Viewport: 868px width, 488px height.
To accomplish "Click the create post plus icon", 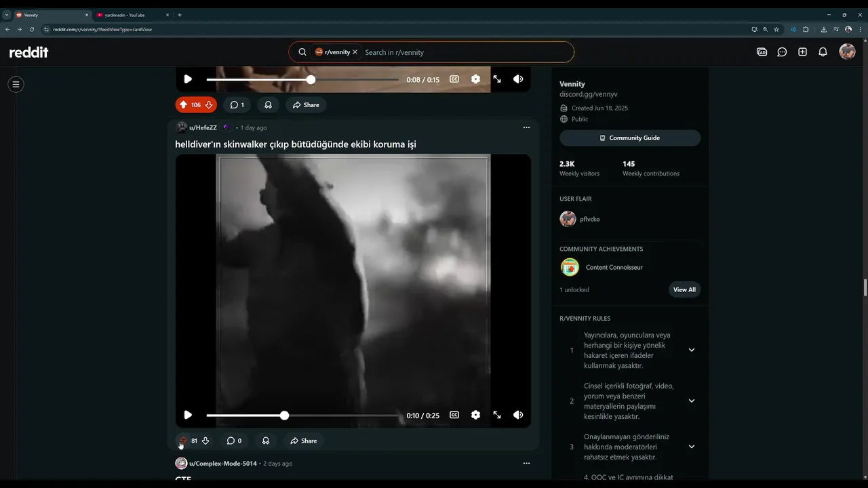I will tap(802, 52).
